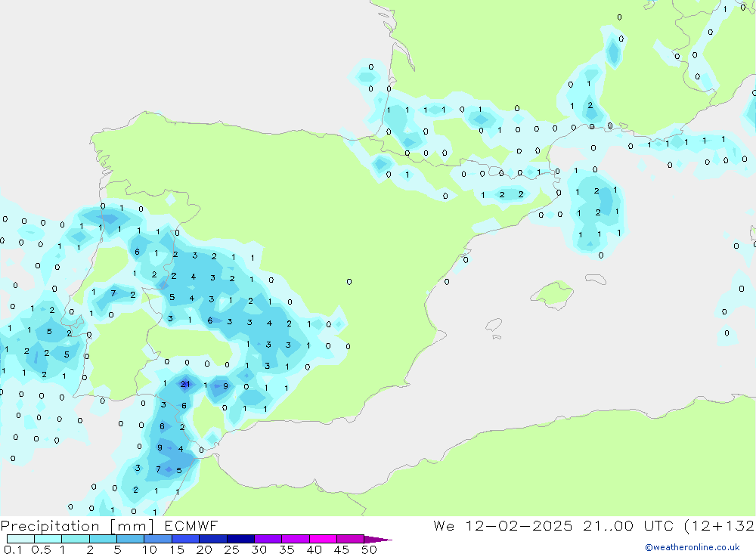756x554 pixels.
Task: Click the 'Precipitation [mm]' title text
Action: tap(77, 526)
